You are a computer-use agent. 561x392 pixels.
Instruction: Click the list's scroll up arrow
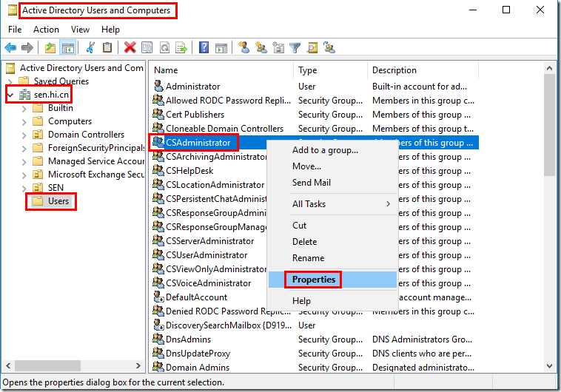pos(550,68)
